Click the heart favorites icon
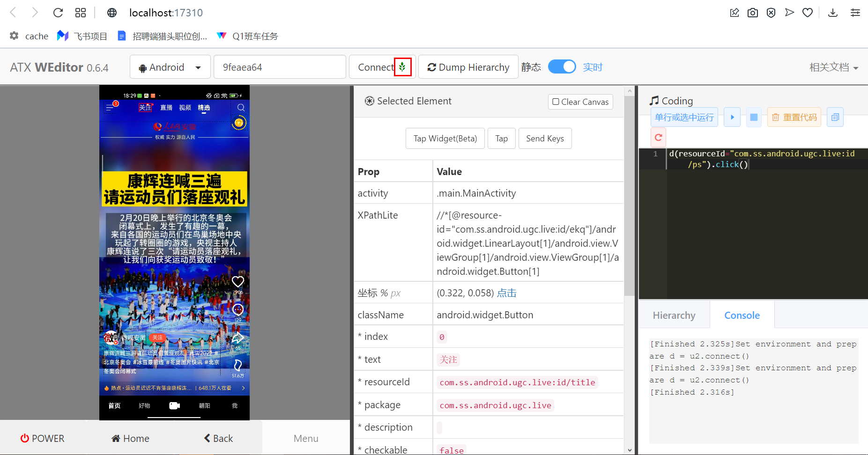 point(808,13)
